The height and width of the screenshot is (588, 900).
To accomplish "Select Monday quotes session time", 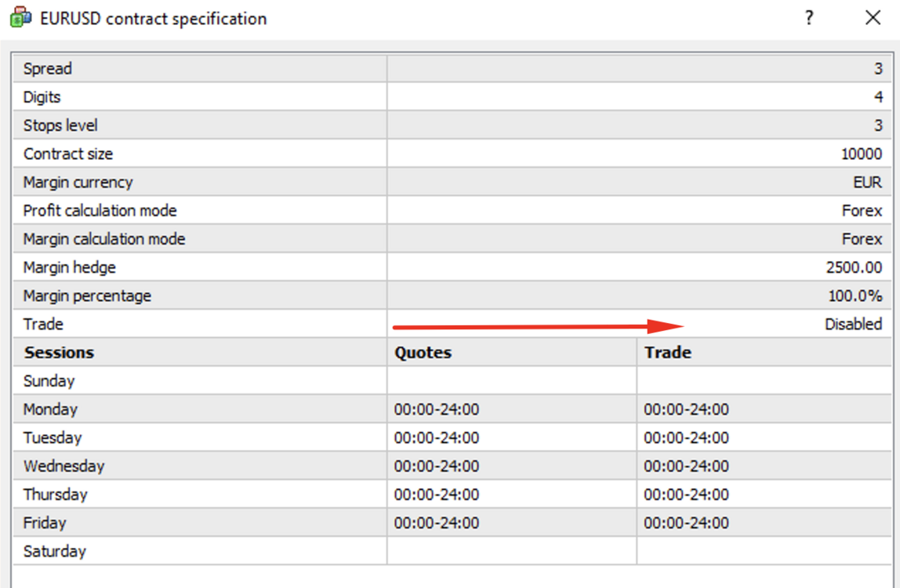I will click(x=436, y=409).
